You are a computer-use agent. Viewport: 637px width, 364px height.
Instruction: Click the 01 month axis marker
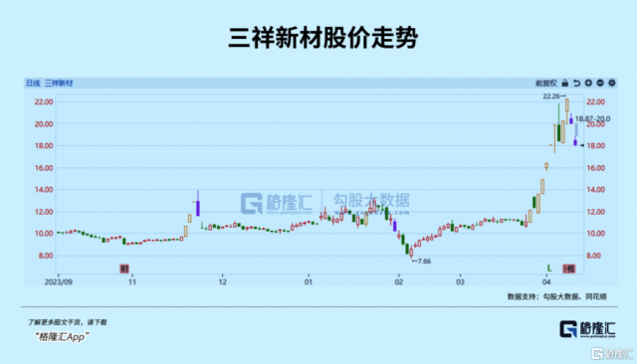(309, 281)
